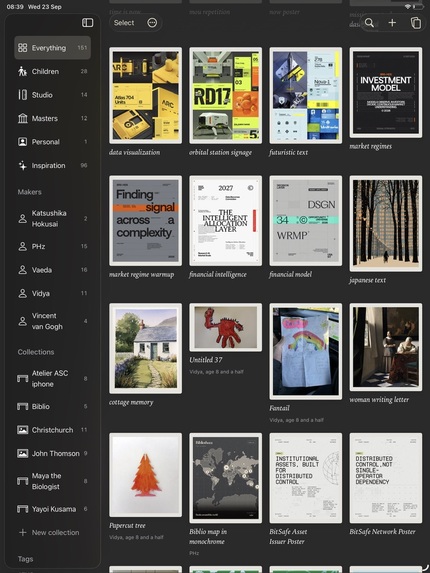This screenshot has height=573, width=430.
Task: Show the Masters category
Action: coord(53,118)
